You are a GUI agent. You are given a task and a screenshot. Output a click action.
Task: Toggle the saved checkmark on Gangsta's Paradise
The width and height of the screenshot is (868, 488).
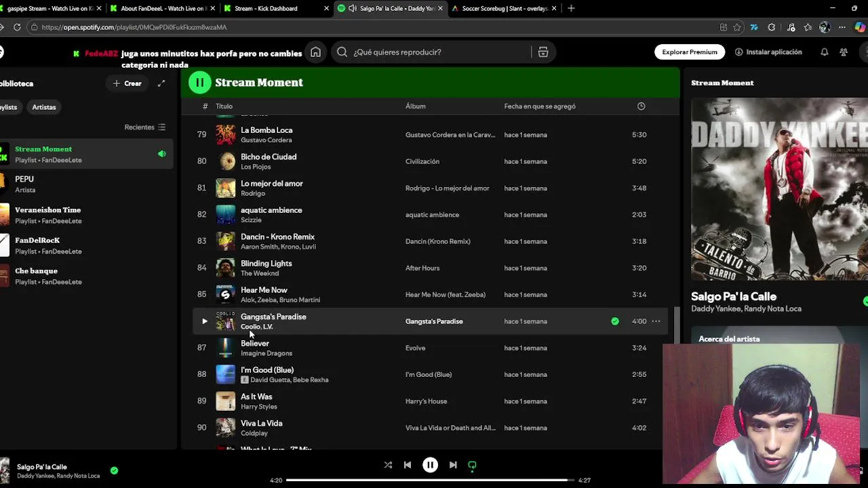(x=615, y=321)
